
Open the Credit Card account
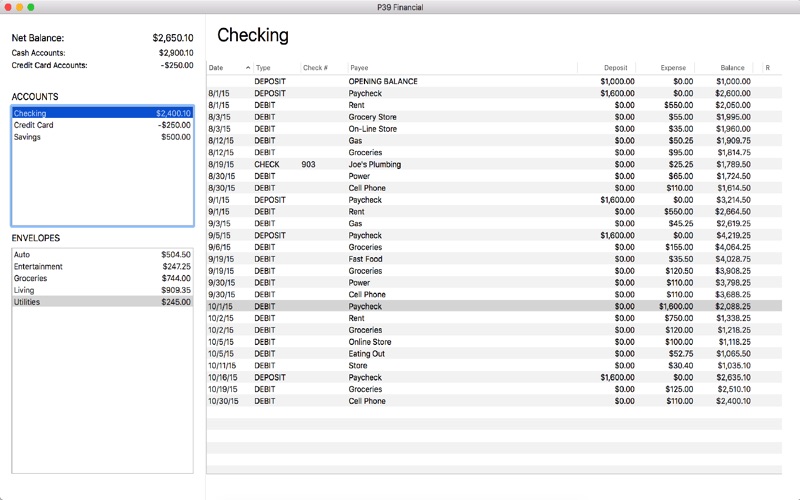pos(102,126)
